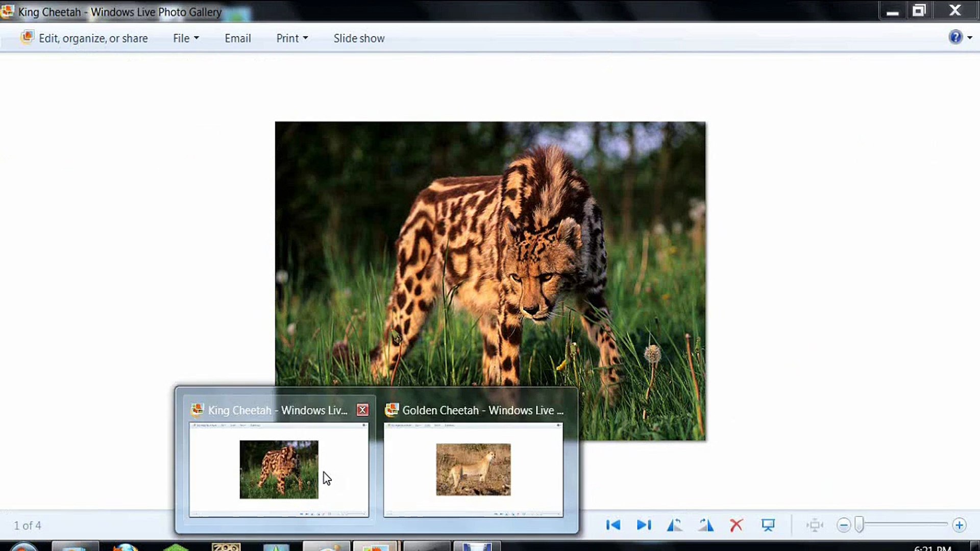Minimize the Photo Gallery window
This screenshot has height=551, width=980.
click(x=892, y=11)
